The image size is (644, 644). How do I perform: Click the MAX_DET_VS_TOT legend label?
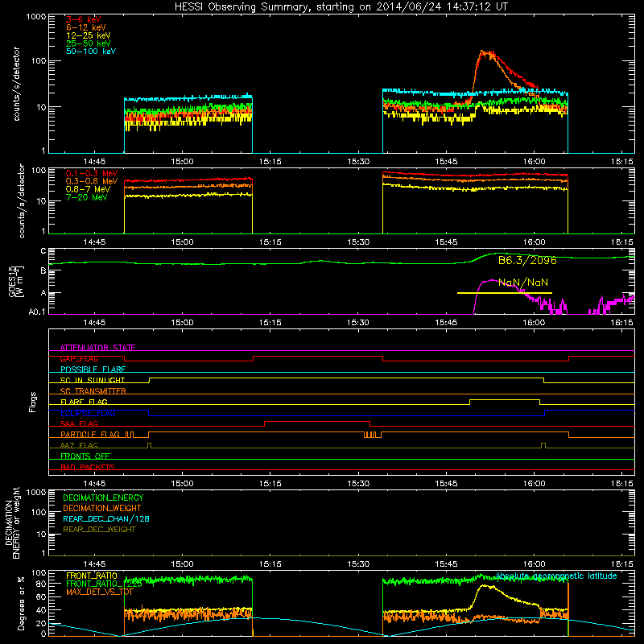tap(100, 592)
